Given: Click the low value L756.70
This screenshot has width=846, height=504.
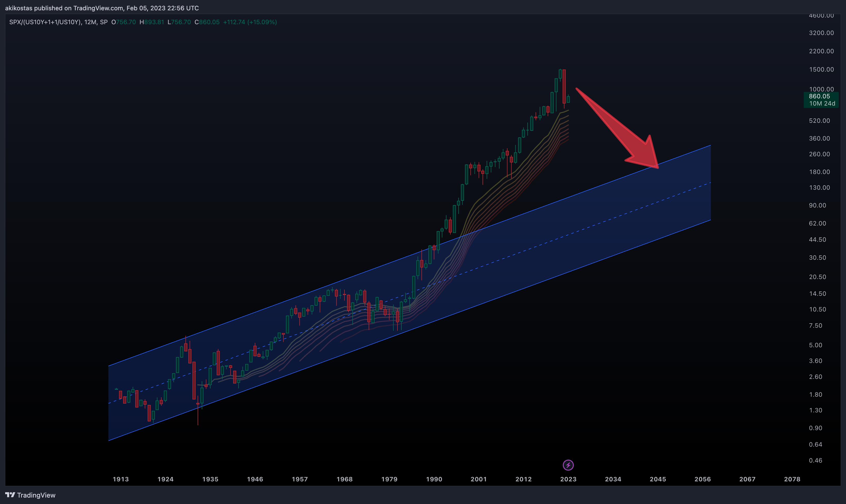Looking at the screenshot, I should [x=179, y=22].
